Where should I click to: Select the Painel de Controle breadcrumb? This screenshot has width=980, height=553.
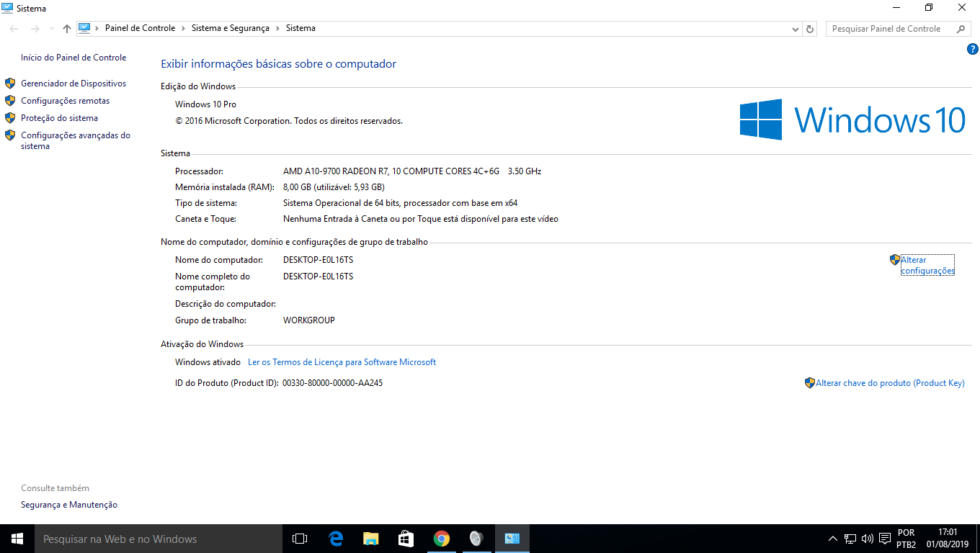[140, 28]
